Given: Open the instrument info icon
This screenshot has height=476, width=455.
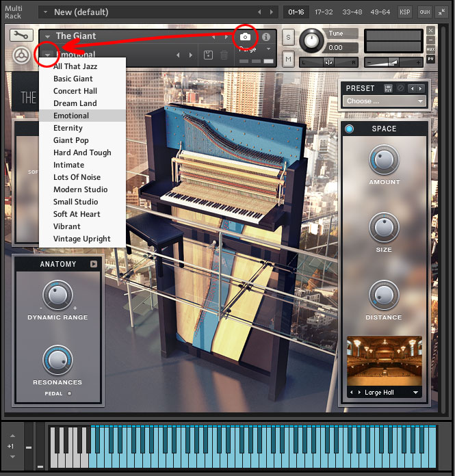Looking at the screenshot, I should pyautogui.click(x=266, y=37).
